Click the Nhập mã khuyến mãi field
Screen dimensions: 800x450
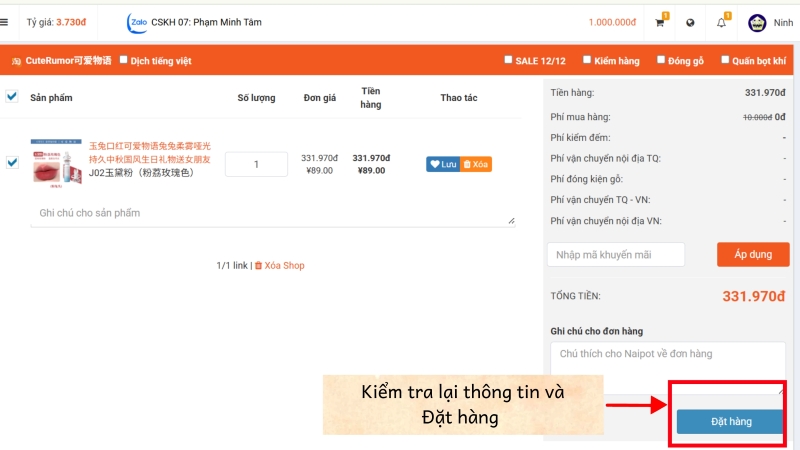click(616, 255)
